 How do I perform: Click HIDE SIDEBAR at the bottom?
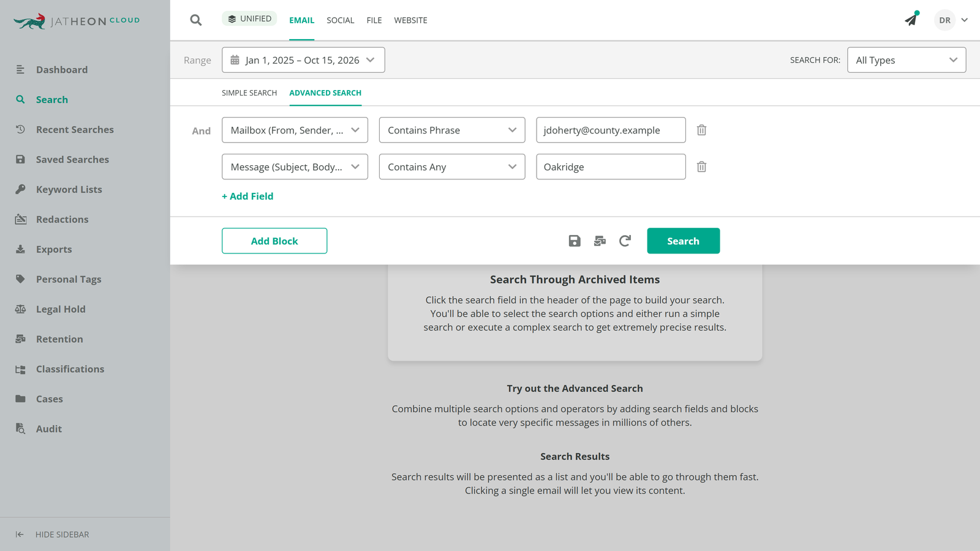(x=53, y=534)
